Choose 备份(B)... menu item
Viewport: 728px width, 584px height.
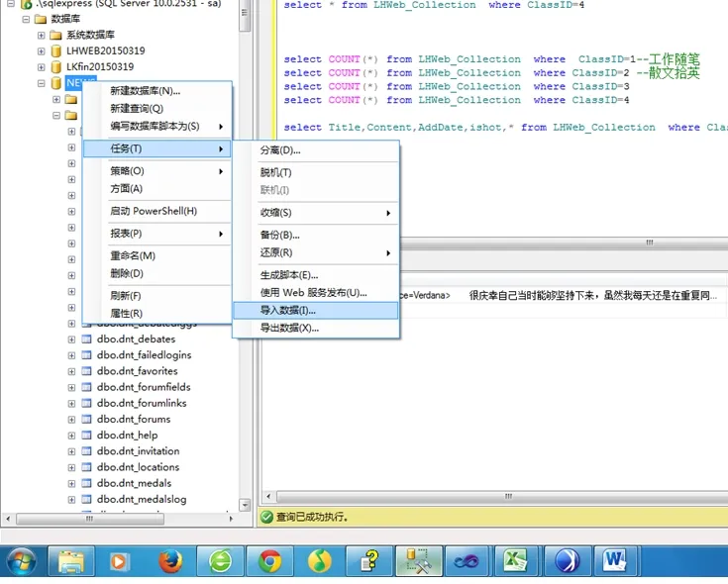click(316, 235)
